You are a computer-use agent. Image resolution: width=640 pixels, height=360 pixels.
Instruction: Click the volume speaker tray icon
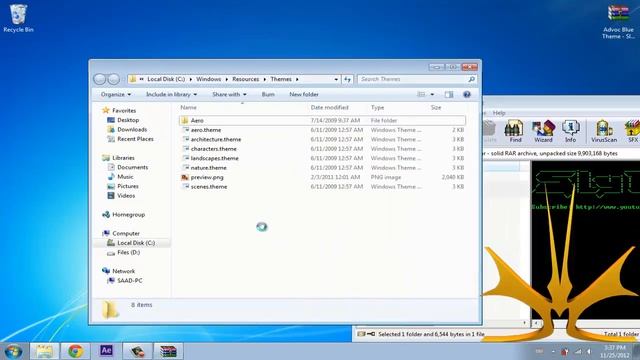(589, 351)
